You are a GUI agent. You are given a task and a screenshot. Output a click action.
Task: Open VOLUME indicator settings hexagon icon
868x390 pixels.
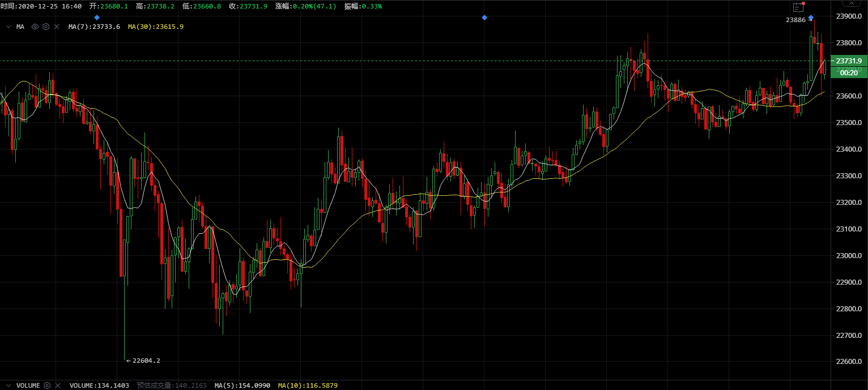(48, 385)
